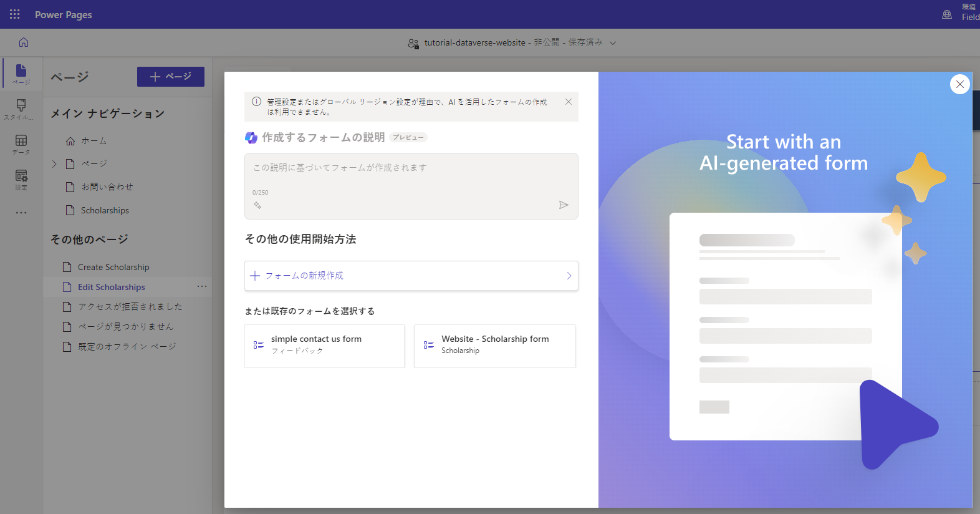
Task: Click home icon beside ホーム
Action: click(70, 141)
